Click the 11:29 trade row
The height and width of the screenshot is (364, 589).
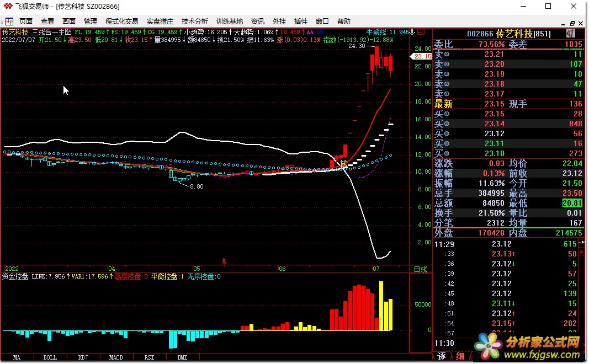click(506, 244)
